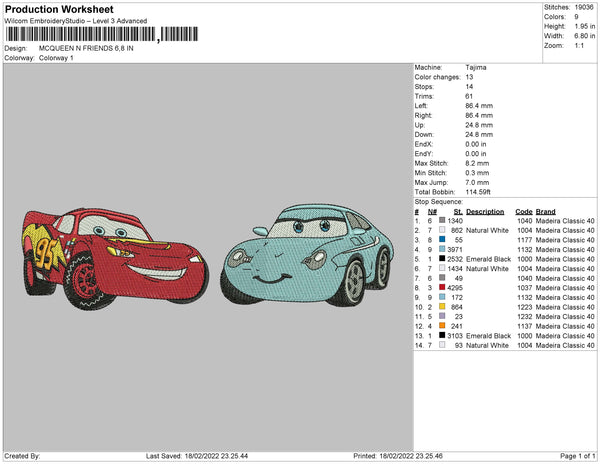
Task: Click the Colors value '9'
Action: click(x=576, y=17)
